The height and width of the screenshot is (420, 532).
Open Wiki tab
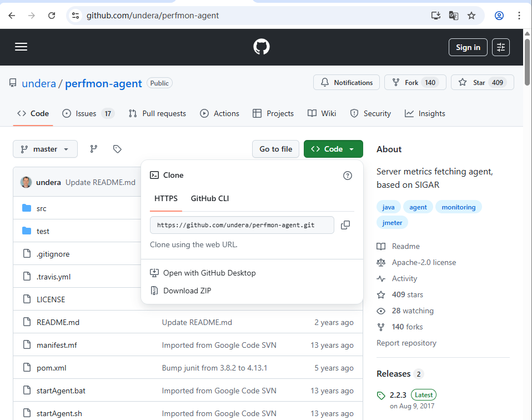click(322, 113)
